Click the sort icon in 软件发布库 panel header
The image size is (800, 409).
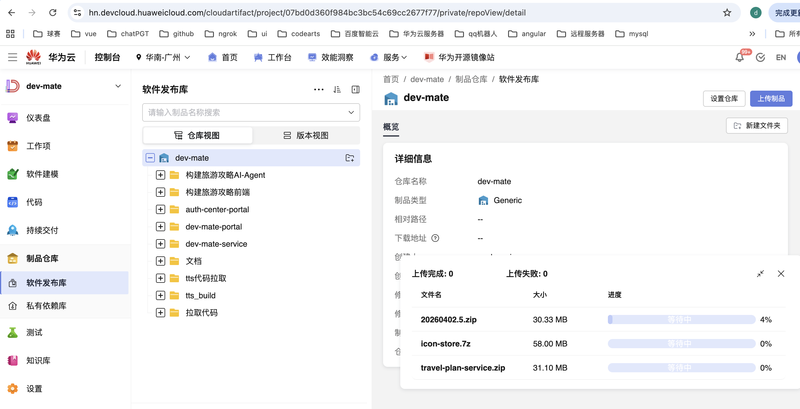tap(337, 89)
